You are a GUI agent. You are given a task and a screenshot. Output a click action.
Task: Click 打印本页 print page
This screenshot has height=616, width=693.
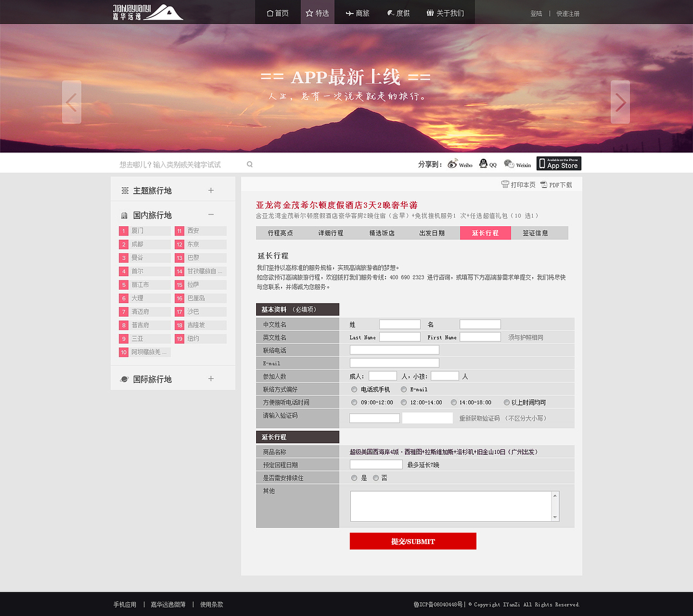pyautogui.click(x=518, y=185)
